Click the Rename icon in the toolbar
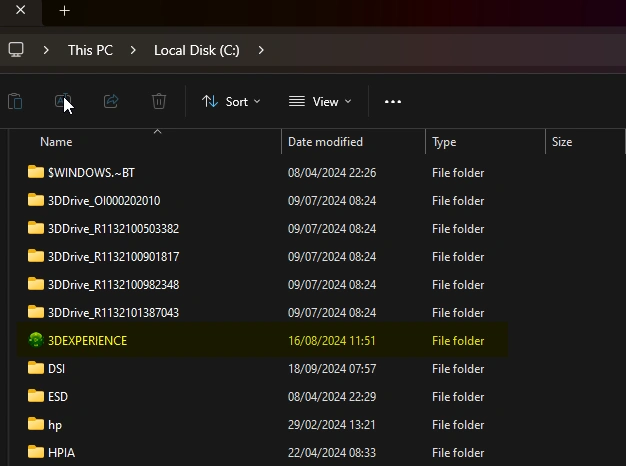 click(x=62, y=101)
